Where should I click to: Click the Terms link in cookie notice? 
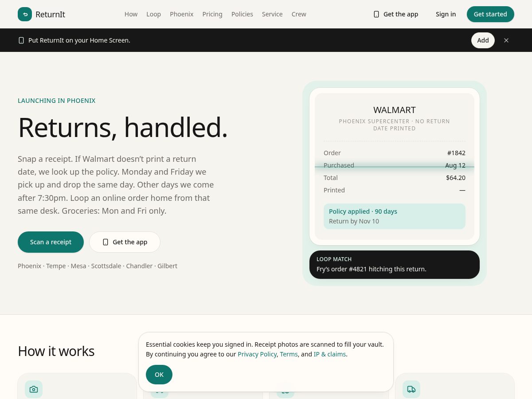tap(289, 354)
